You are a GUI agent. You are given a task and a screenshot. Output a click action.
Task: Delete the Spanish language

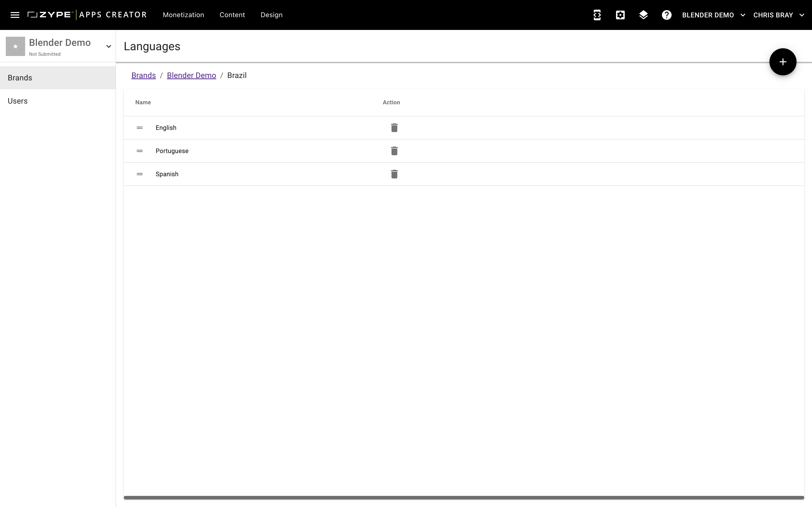pyautogui.click(x=394, y=174)
